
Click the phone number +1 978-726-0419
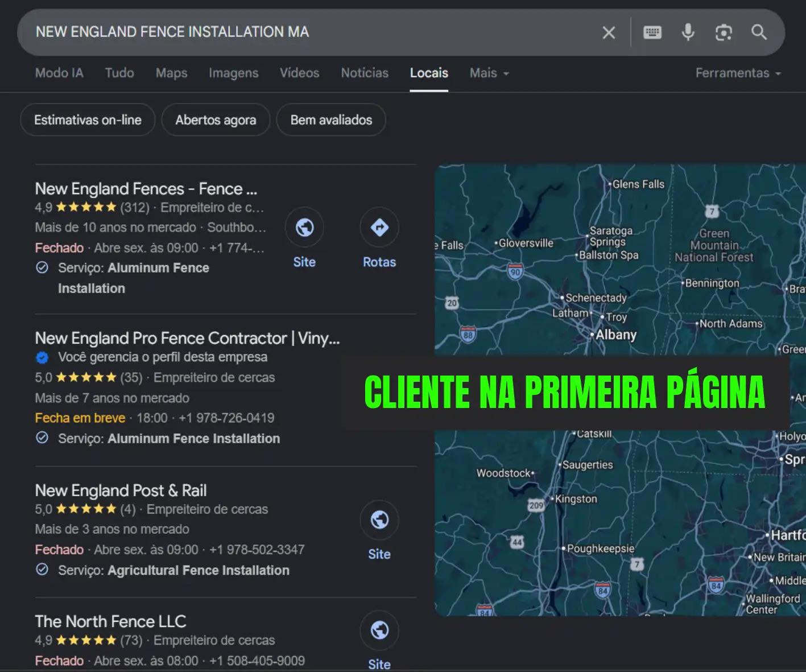pos(226,418)
